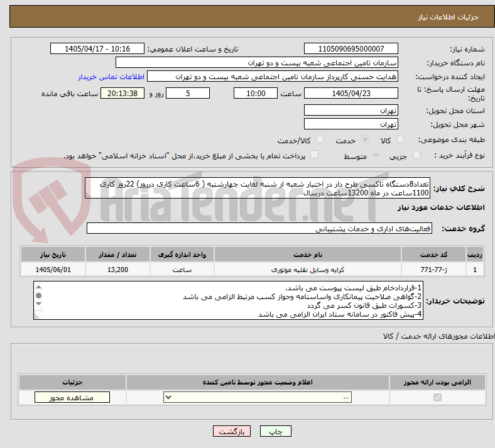Click the بازگشت (back) button
The image size is (495, 448).
coord(231,431)
